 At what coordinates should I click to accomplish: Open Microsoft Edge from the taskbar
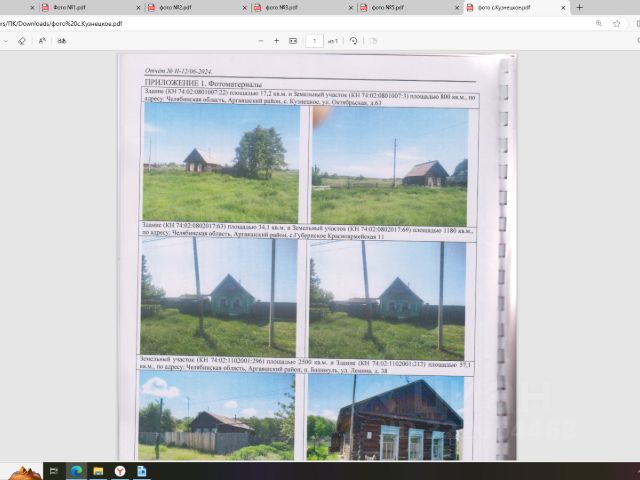pyautogui.click(x=76, y=471)
